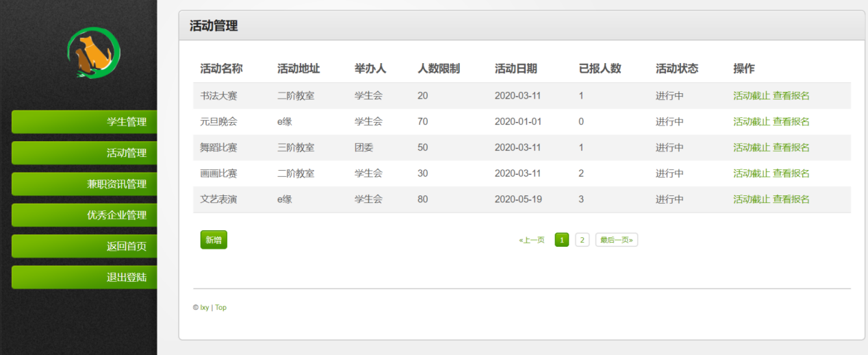
Task: Click 活动截止 for 元旦晚会
Action: (x=752, y=121)
